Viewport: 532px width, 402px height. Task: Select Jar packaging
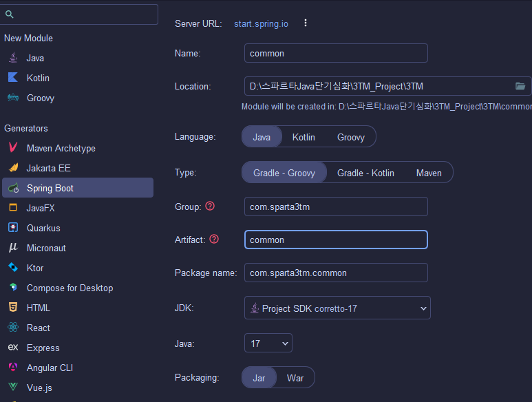tap(259, 378)
